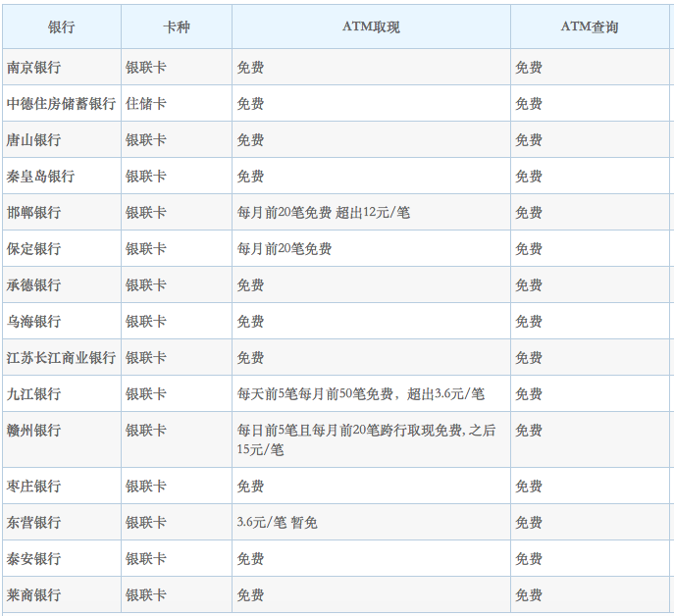Click the ATM取现 column header
This screenshot has width=674, height=616.
coord(371,27)
